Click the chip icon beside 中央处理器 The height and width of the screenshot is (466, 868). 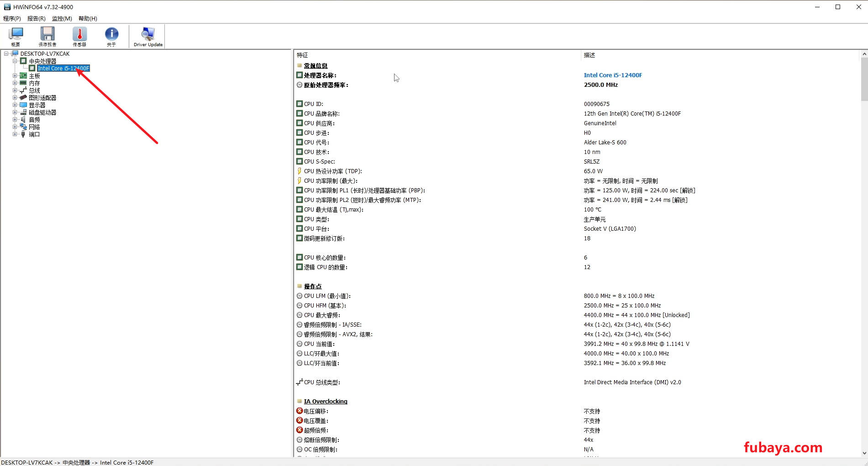pyautogui.click(x=23, y=61)
